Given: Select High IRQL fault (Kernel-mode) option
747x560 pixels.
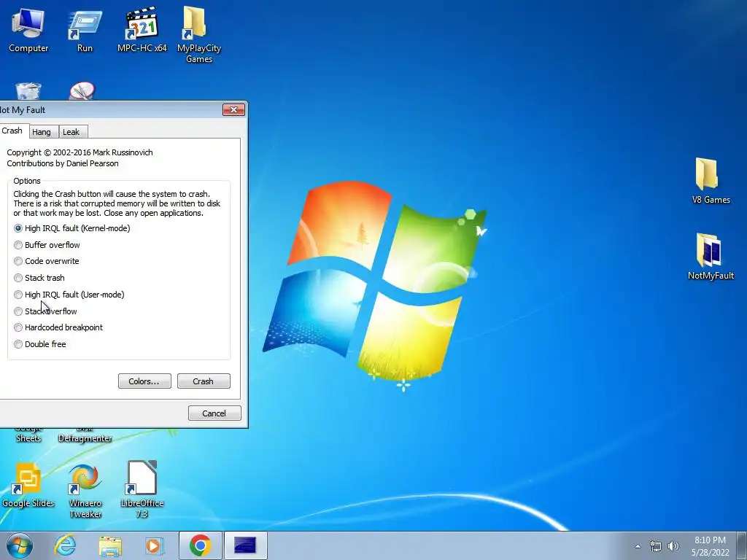Looking at the screenshot, I should [x=72, y=228].
